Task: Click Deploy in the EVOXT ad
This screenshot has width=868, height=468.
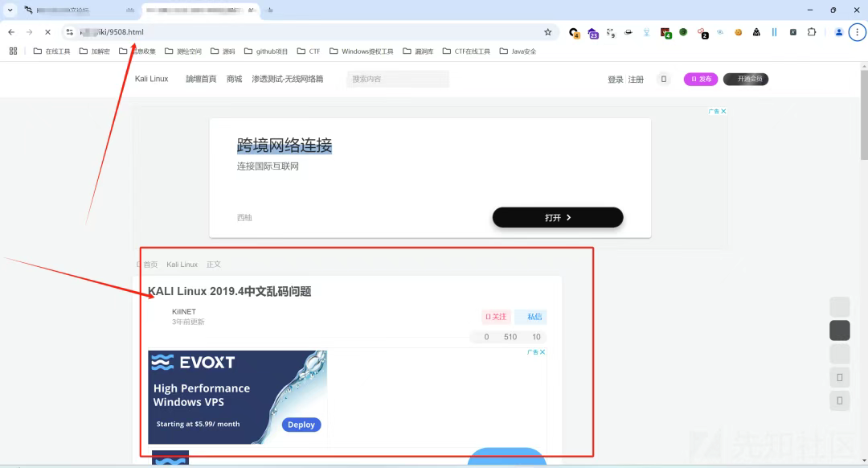Action: click(x=301, y=425)
